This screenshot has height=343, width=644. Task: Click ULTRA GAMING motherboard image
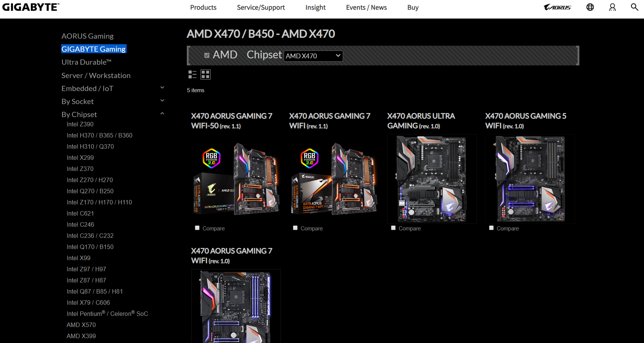432,179
